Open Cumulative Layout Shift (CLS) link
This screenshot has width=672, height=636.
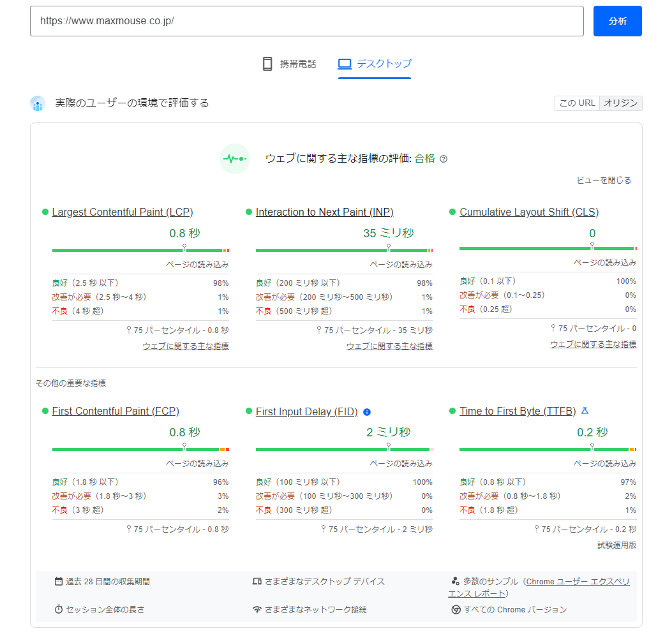[528, 212]
